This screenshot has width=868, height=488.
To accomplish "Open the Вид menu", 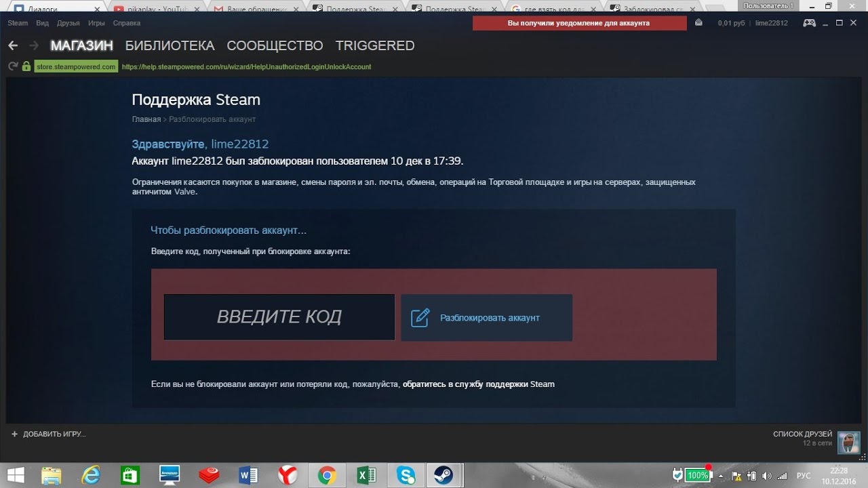I will (x=42, y=23).
